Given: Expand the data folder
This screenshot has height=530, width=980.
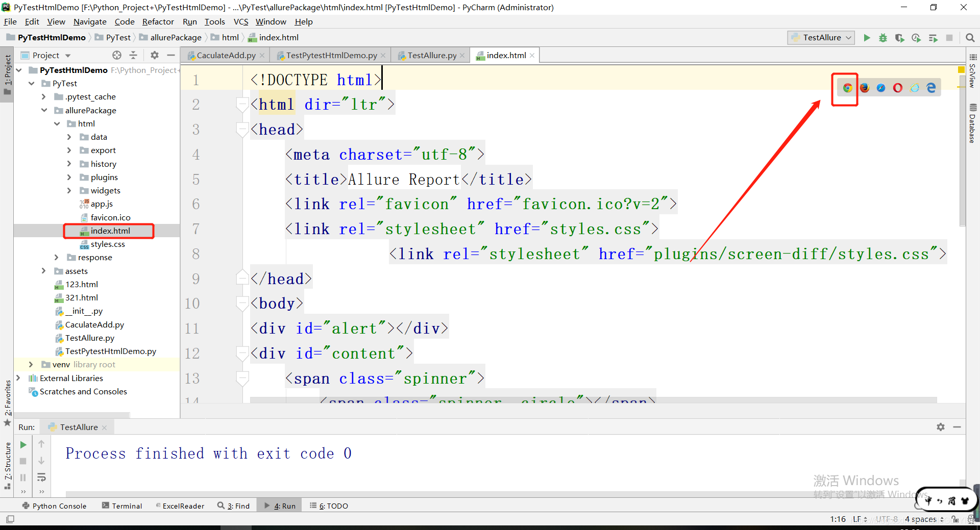Looking at the screenshot, I should click(x=69, y=137).
